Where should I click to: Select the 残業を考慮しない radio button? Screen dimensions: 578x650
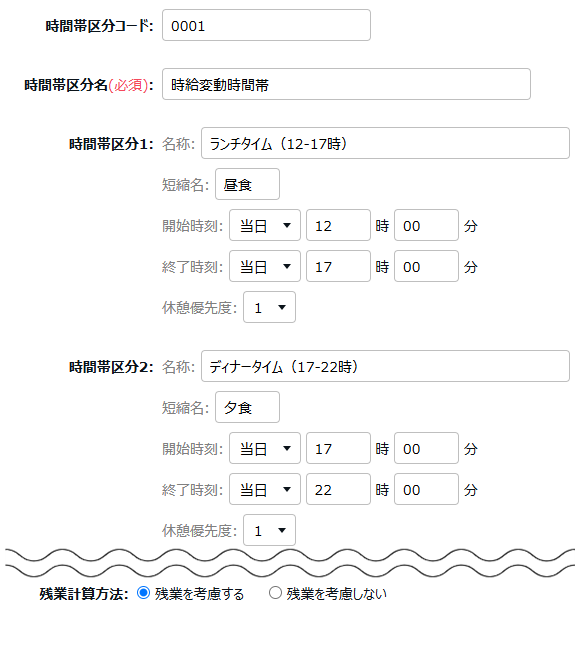pyautogui.click(x=275, y=593)
